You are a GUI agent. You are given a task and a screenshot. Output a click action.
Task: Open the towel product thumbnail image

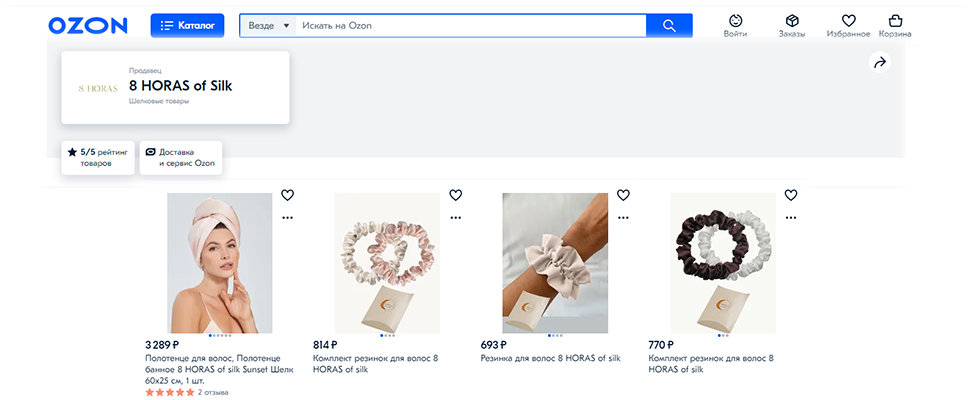click(220, 263)
